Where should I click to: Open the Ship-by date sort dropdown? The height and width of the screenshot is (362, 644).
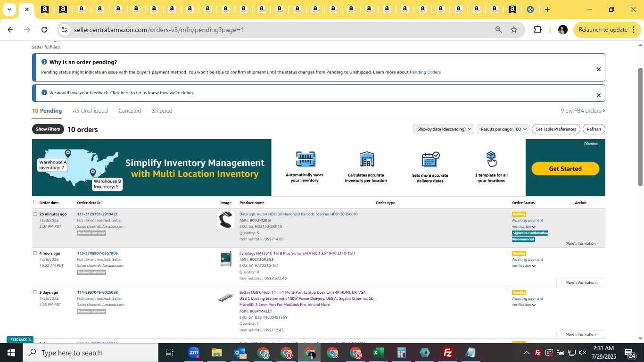coord(444,129)
